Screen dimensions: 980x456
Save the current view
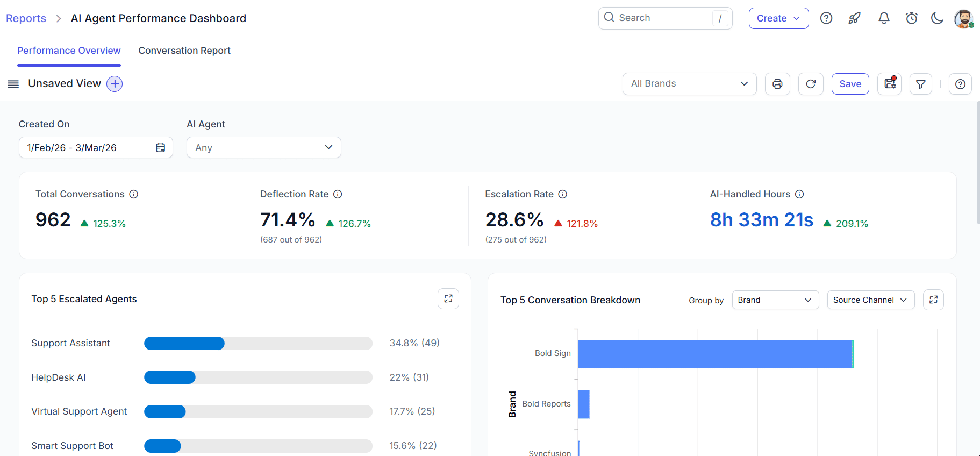850,84
